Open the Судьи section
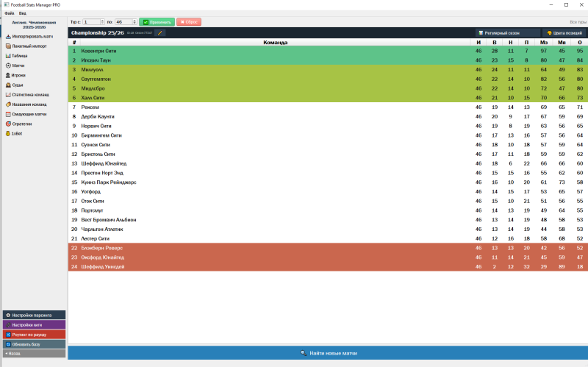Image resolution: width=588 pixels, height=367 pixels. 14,85
